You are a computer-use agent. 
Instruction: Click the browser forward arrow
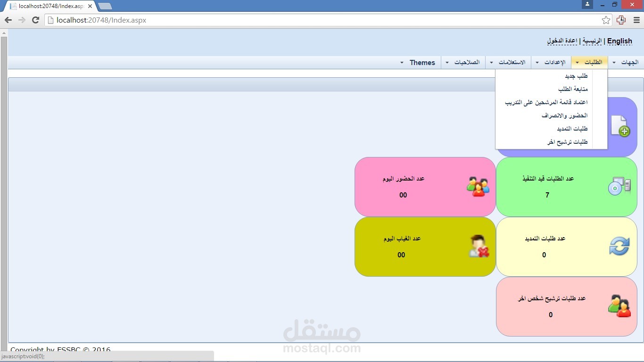pos(22,20)
